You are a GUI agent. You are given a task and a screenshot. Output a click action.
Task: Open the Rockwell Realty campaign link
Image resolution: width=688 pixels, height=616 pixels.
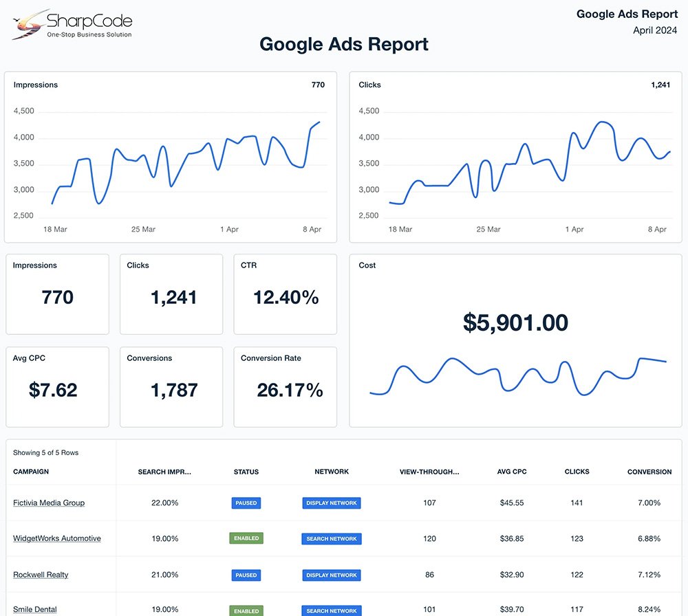pyautogui.click(x=41, y=575)
